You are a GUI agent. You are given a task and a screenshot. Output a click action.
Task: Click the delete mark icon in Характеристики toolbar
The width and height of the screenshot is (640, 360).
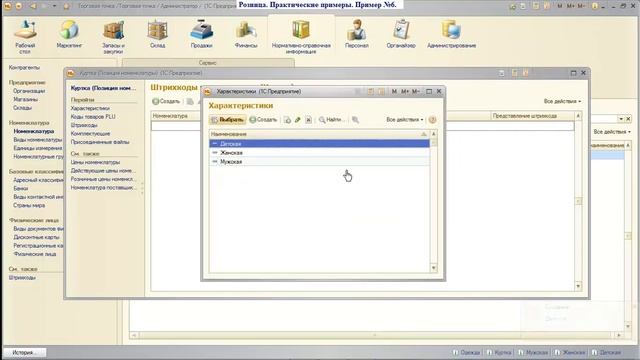(x=309, y=120)
